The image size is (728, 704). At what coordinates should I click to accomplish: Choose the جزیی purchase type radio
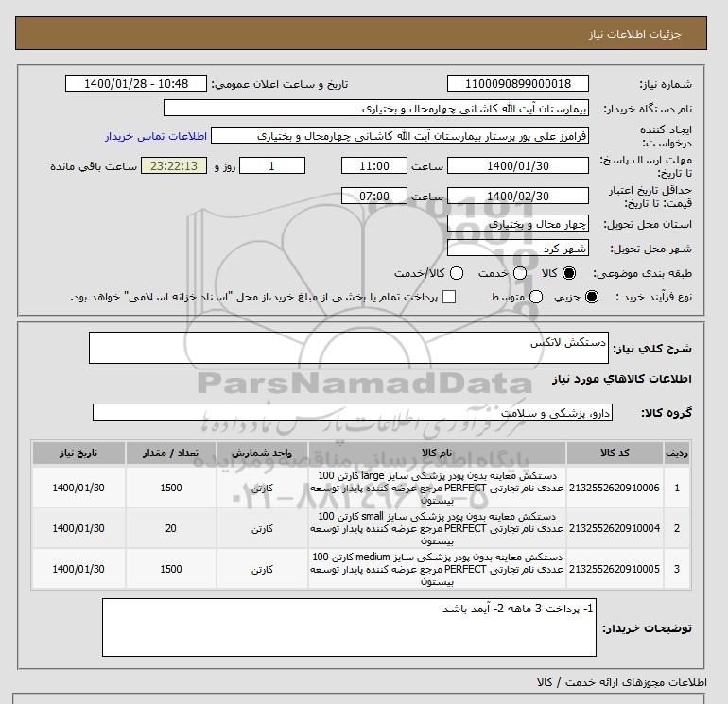592,297
